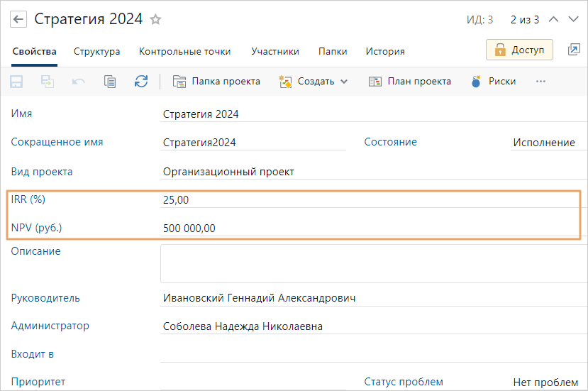The height and width of the screenshot is (391, 588).
Task: Click into the Описание text area
Action: click(x=369, y=263)
